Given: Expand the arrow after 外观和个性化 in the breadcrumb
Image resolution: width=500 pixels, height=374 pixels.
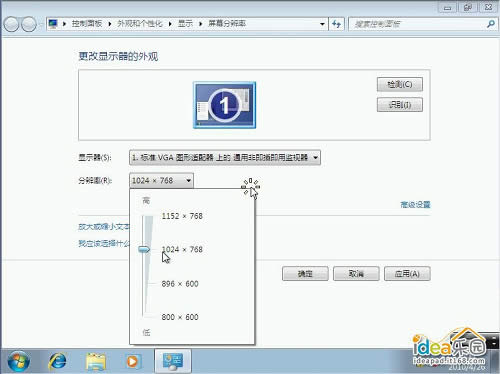Looking at the screenshot, I should coord(170,24).
